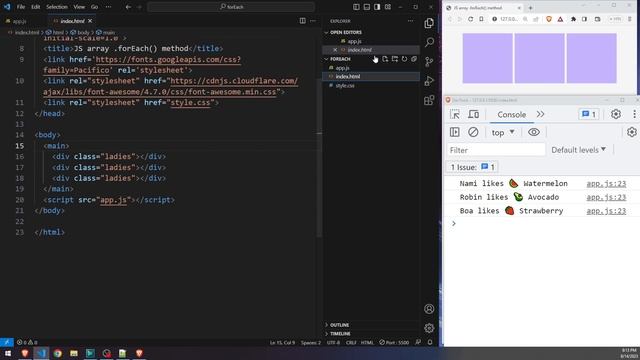This screenshot has height=360, width=640.
Task: Open console settings gear in DevTools
Action: (x=631, y=132)
